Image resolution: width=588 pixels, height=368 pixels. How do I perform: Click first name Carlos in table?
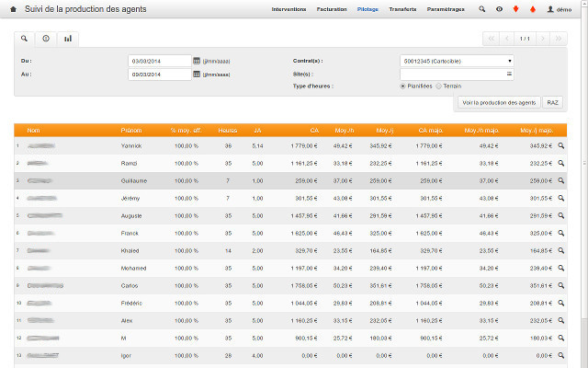tap(130, 286)
